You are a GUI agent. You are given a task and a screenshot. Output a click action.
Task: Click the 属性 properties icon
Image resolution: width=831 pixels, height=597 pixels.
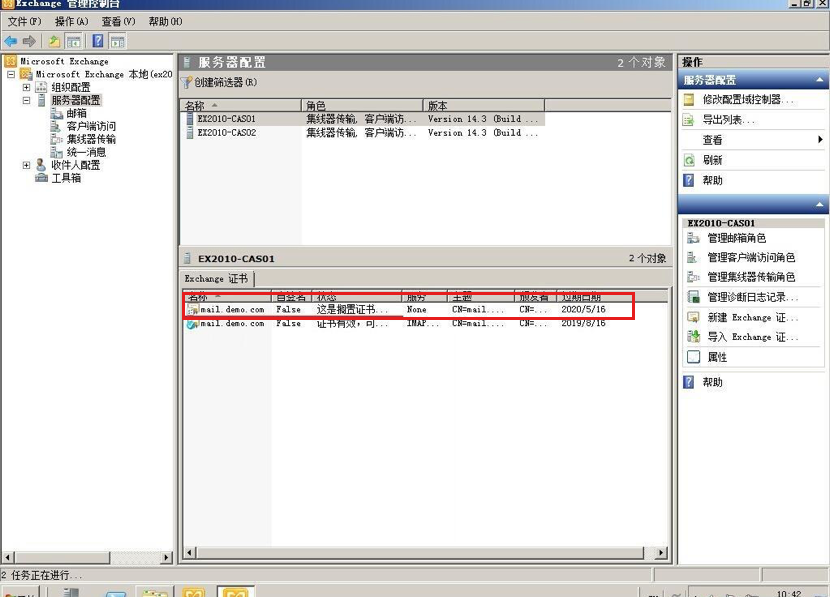coord(693,357)
